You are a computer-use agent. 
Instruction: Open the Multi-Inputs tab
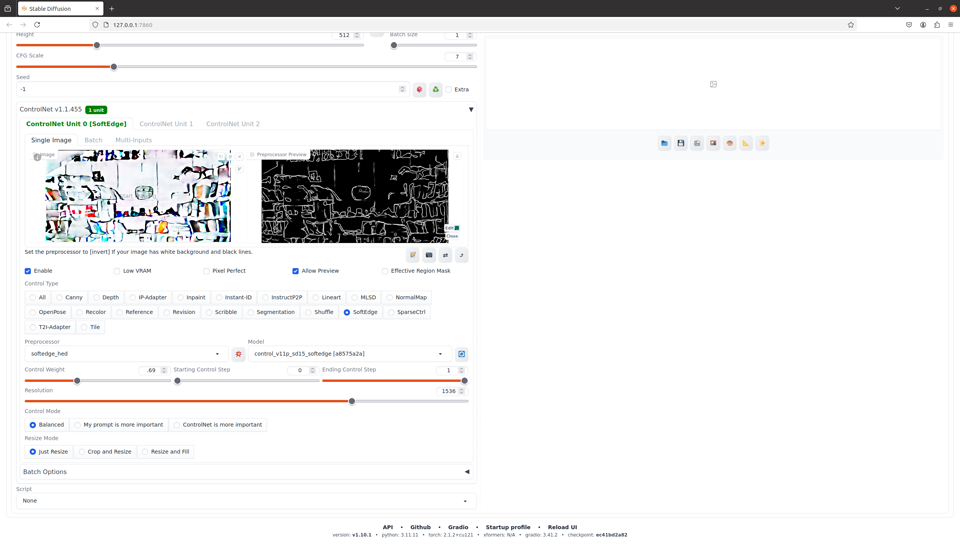pos(133,140)
